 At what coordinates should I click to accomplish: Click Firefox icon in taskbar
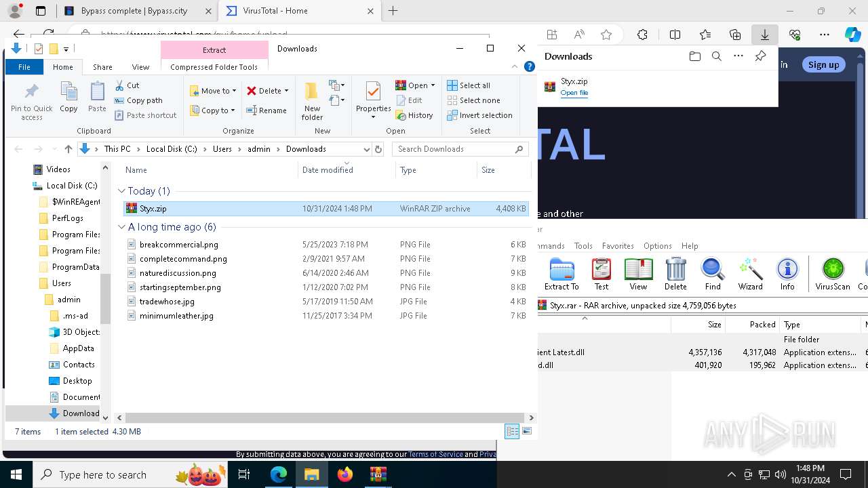(345, 474)
